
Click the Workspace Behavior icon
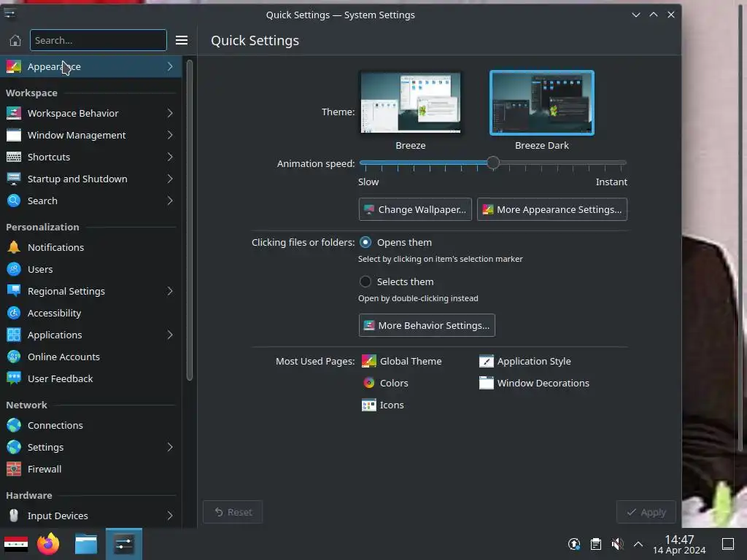14,113
